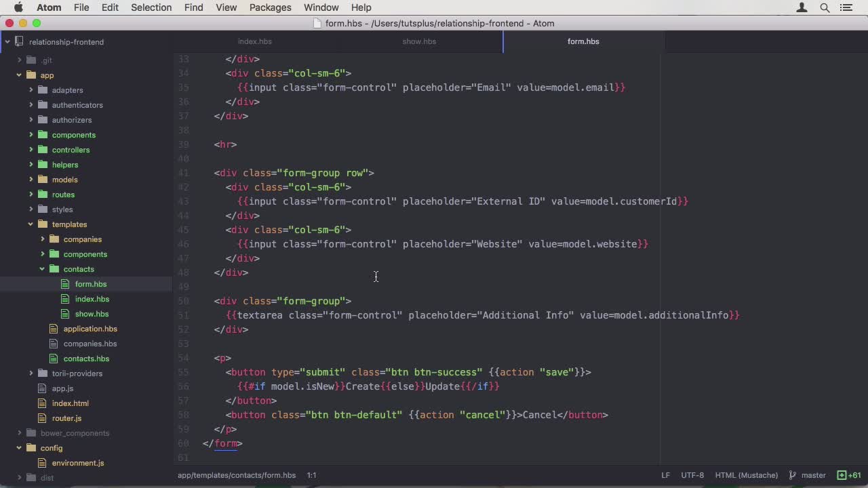Click the authenticators folder icon
This screenshot has height=488, width=868.
[43, 105]
